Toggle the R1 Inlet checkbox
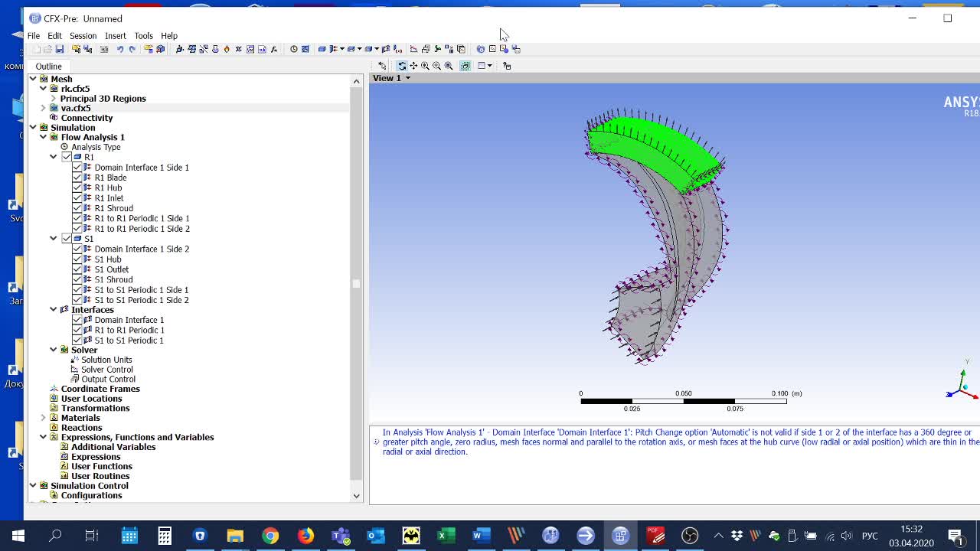 [77, 198]
